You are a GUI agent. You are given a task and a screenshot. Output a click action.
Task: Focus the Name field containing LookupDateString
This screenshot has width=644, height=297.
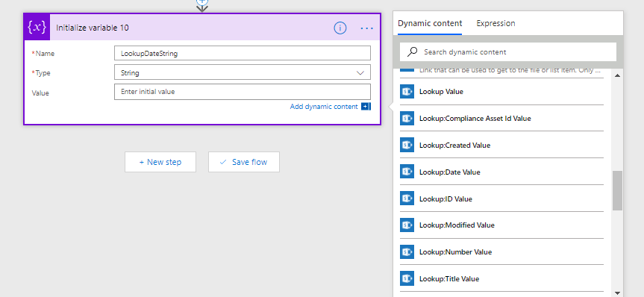pyautogui.click(x=243, y=53)
